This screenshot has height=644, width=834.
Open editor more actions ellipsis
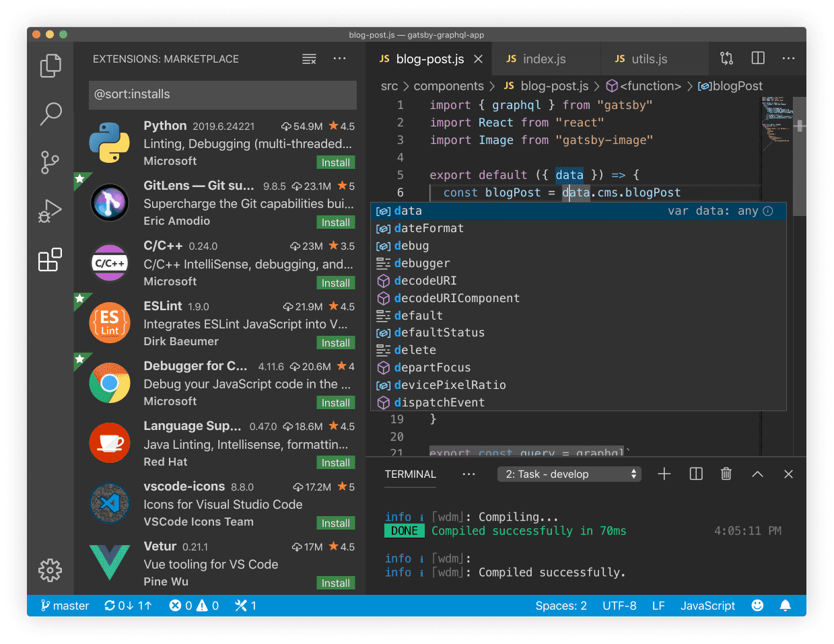click(x=788, y=59)
